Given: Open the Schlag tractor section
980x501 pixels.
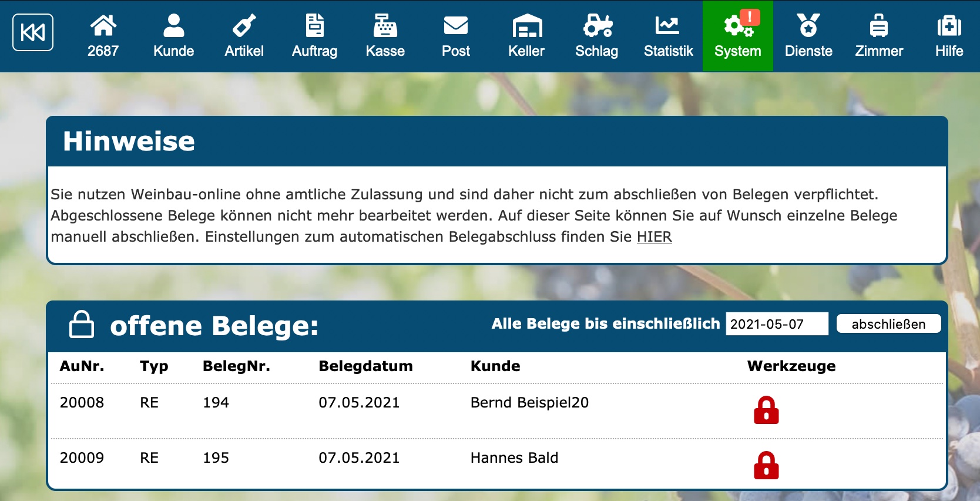Looking at the screenshot, I should click(x=596, y=35).
